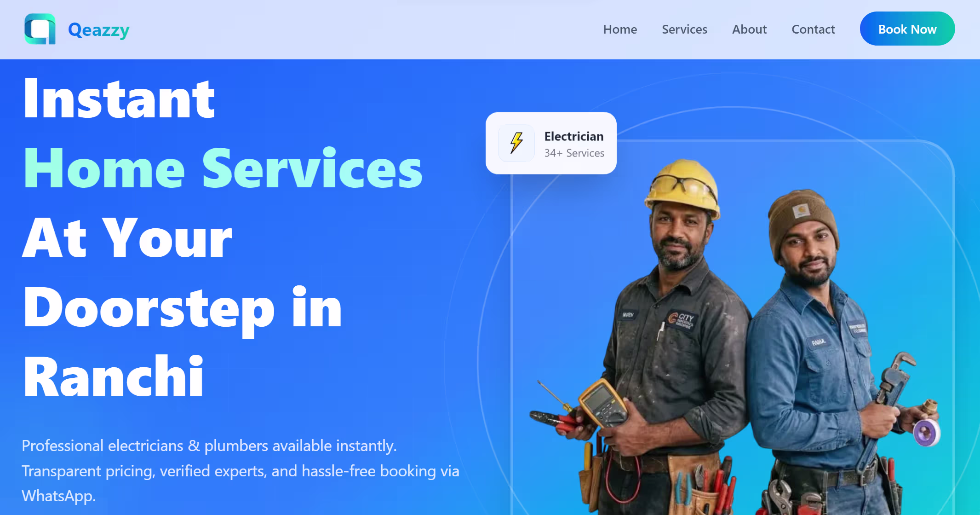Screen dimensions: 980x515
Task: Click the 'Instant' heading word
Action: click(119, 98)
